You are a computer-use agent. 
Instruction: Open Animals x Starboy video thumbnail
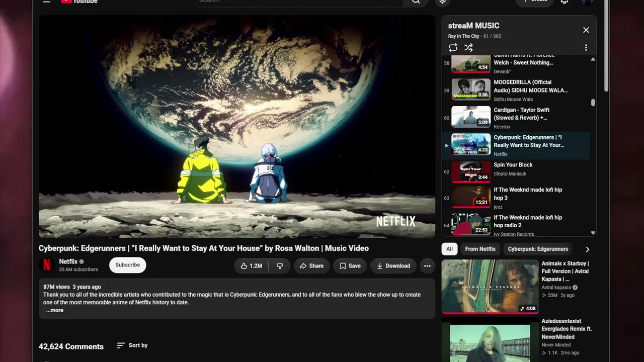(x=490, y=287)
